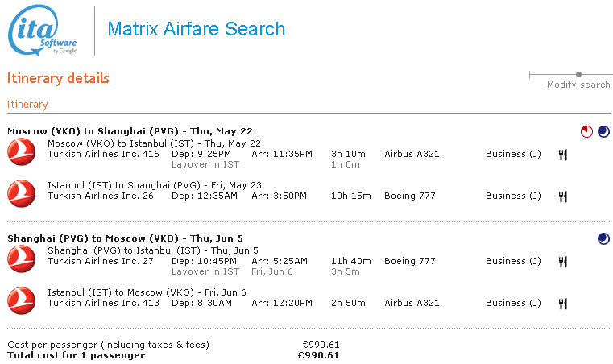
Task: Open the Matrix Airfare Search home title
Action: coord(196,30)
